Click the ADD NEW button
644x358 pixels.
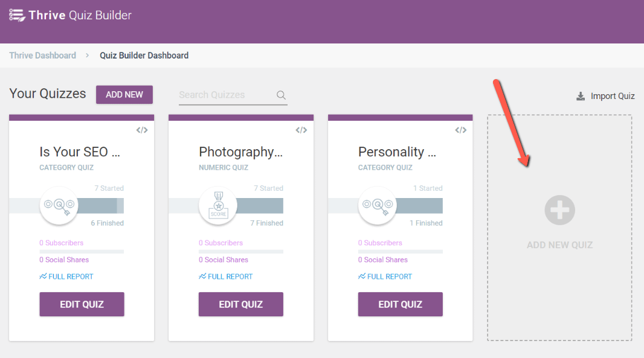124,94
